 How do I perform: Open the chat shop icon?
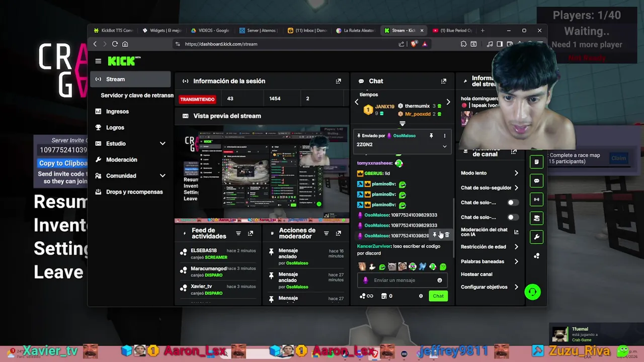(x=384, y=296)
